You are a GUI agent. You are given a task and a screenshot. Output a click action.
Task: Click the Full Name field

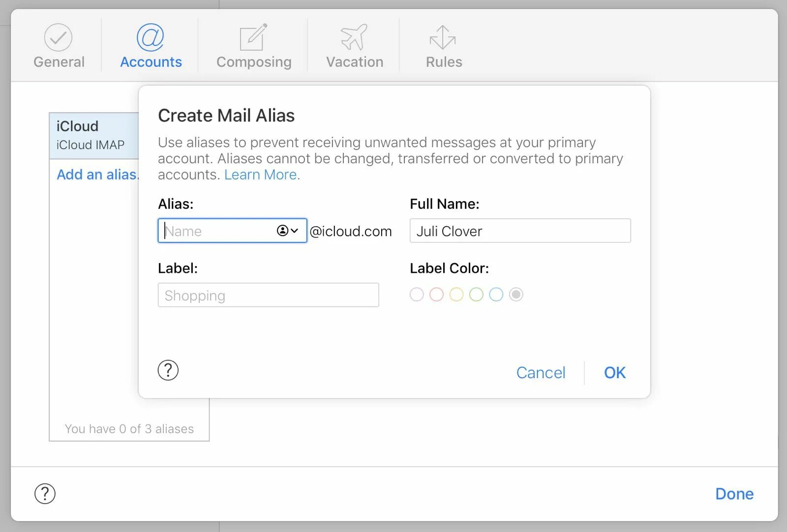(520, 231)
